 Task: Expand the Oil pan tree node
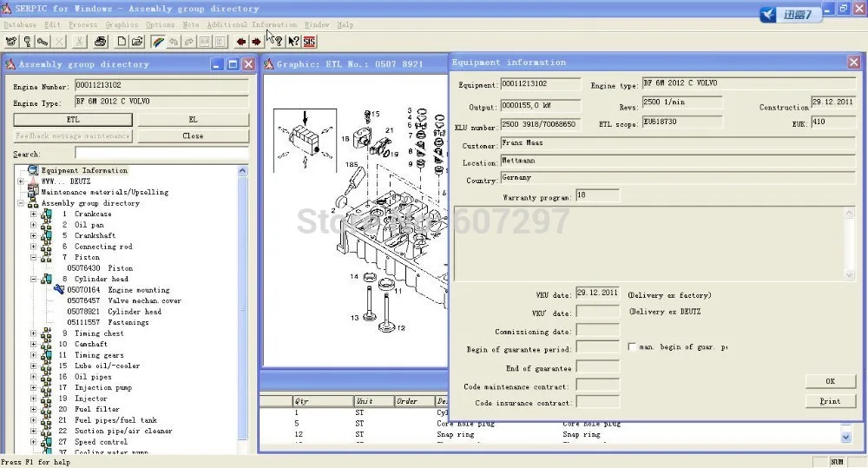(33, 224)
